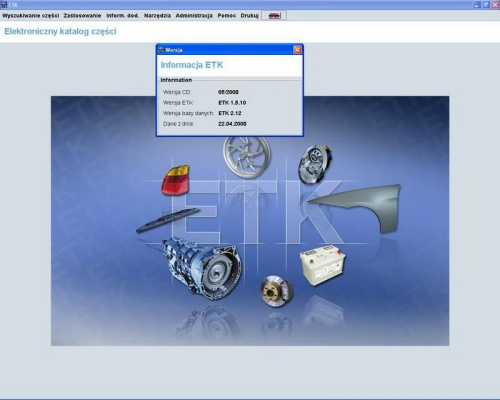Click the car battery image
Viewport: 500px width, 400px height.
(322, 265)
